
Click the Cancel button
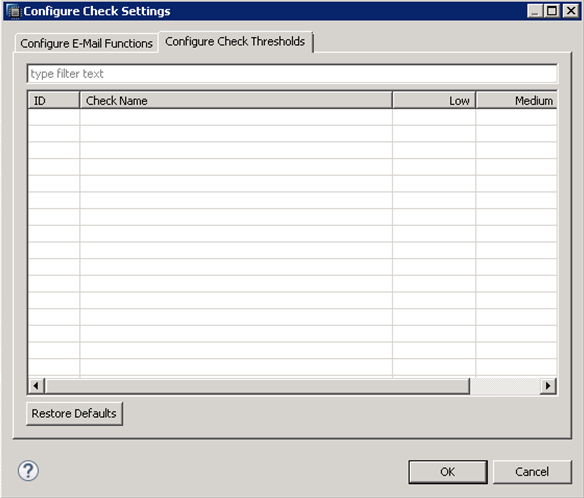click(x=532, y=472)
